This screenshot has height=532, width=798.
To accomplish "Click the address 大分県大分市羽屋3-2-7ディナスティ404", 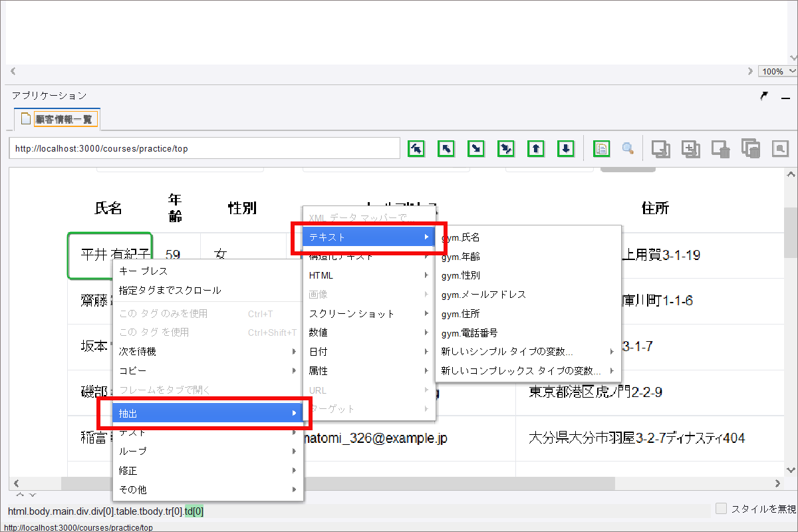I will (x=636, y=438).
